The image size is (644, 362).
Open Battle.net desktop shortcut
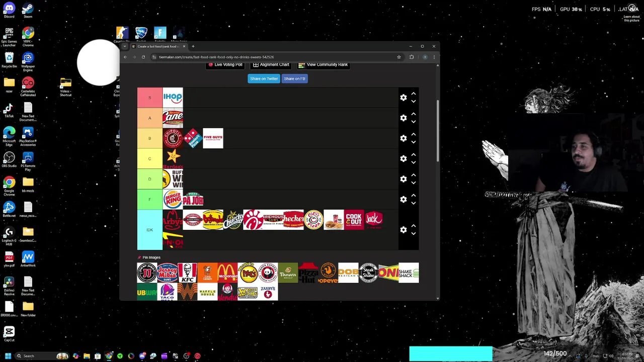point(9,209)
